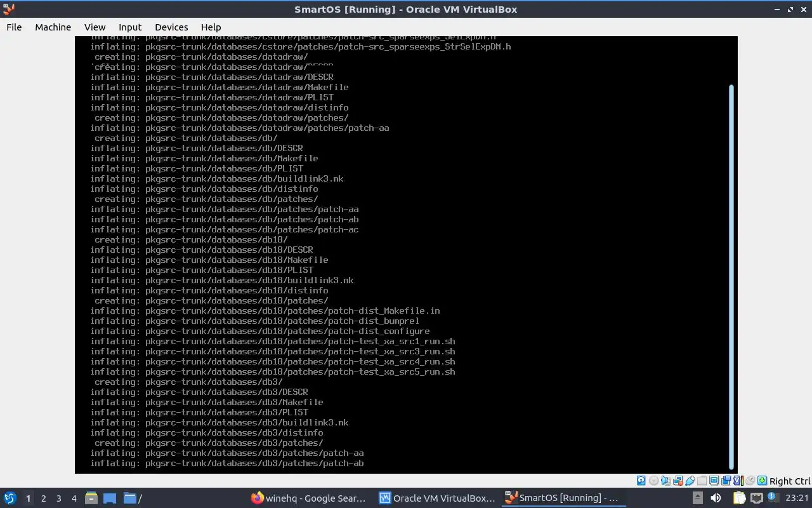Close the SmartOS VirtualBox window

[803, 9]
